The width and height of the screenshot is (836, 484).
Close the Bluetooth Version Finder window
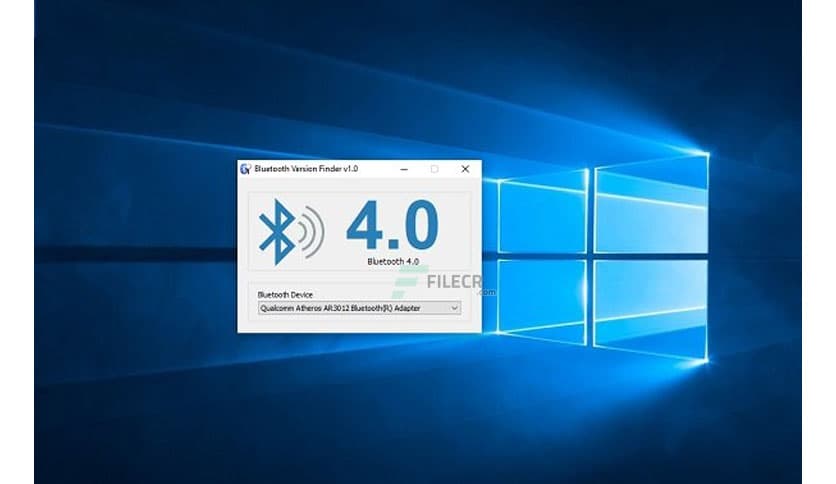465,169
